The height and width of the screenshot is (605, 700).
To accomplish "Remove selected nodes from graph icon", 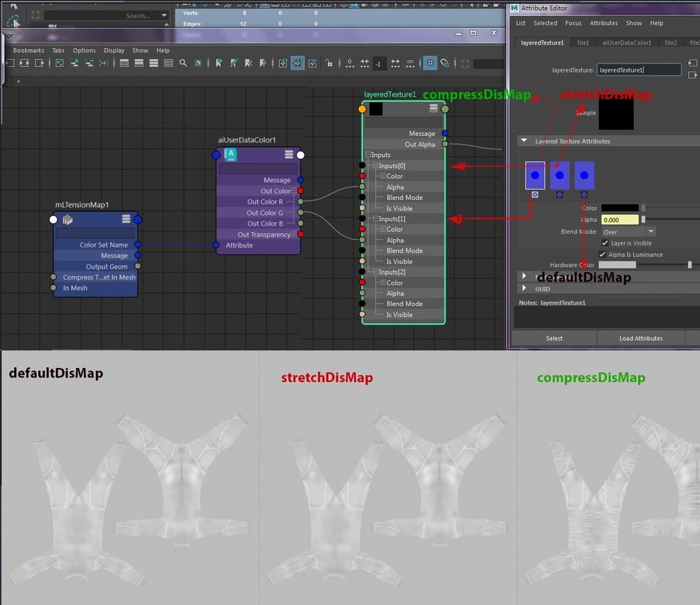I will (x=89, y=63).
